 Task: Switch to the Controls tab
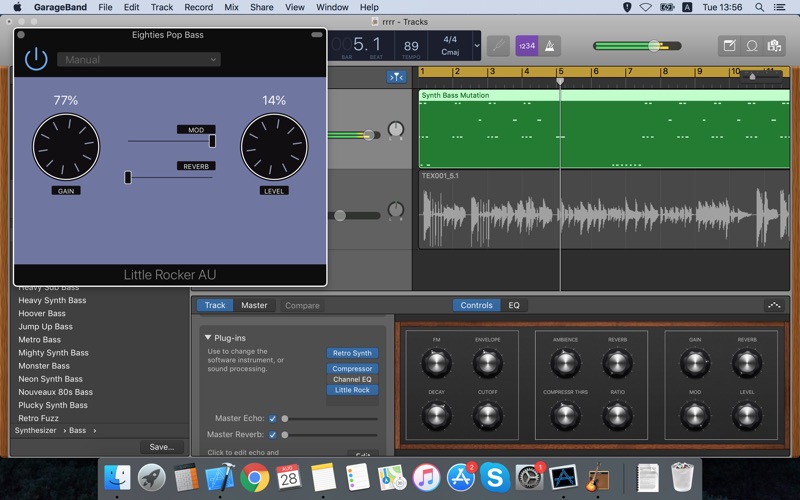pyautogui.click(x=476, y=305)
